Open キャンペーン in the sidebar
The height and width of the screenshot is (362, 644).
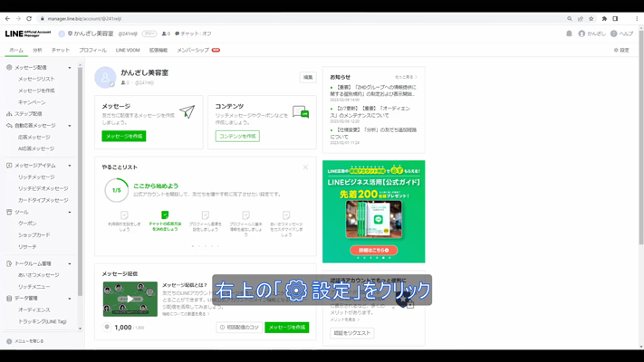[32, 102]
